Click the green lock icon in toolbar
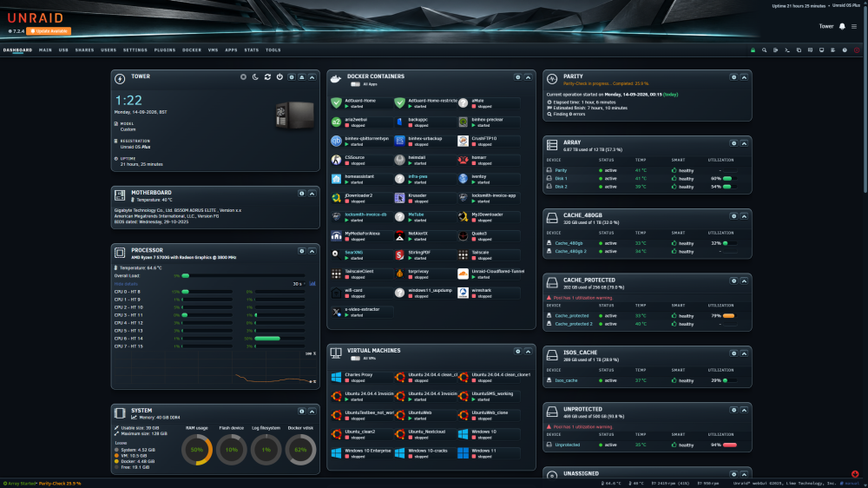 (x=753, y=49)
